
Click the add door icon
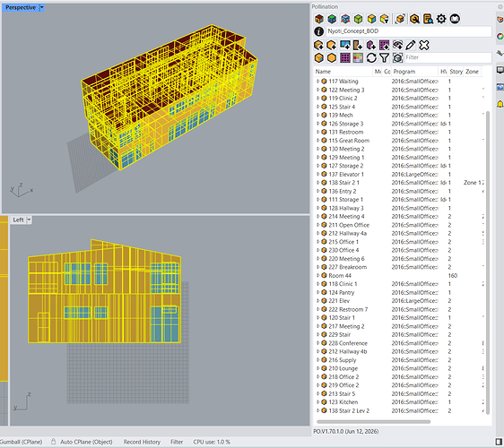pos(358,45)
